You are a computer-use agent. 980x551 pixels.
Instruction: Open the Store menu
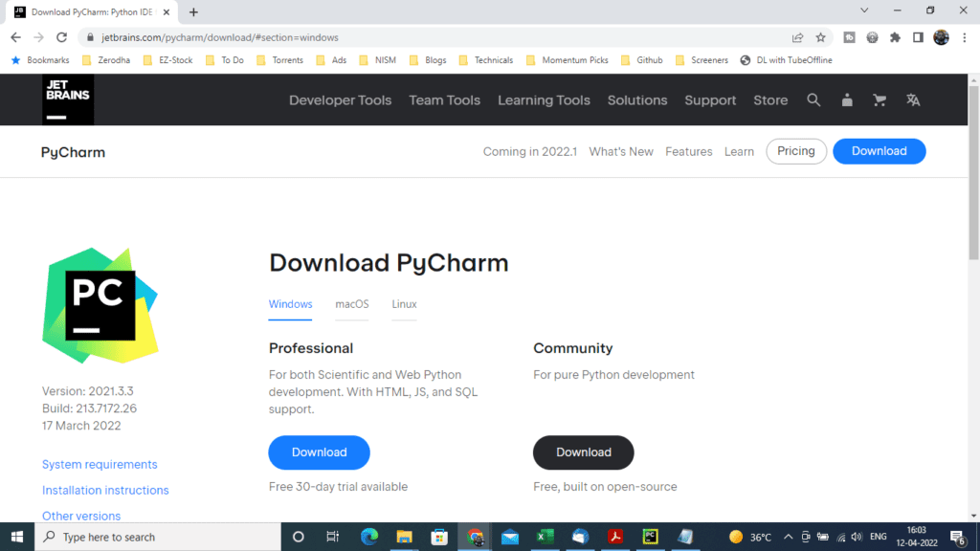pyautogui.click(x=770, y=99)
